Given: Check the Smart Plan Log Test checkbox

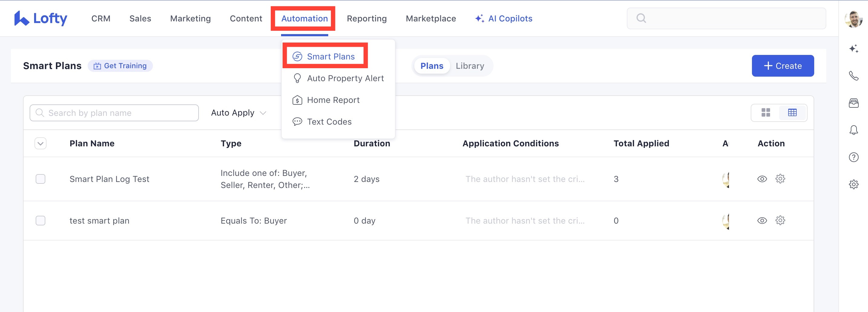Looking at the screenshot, I should click(40, 179).
